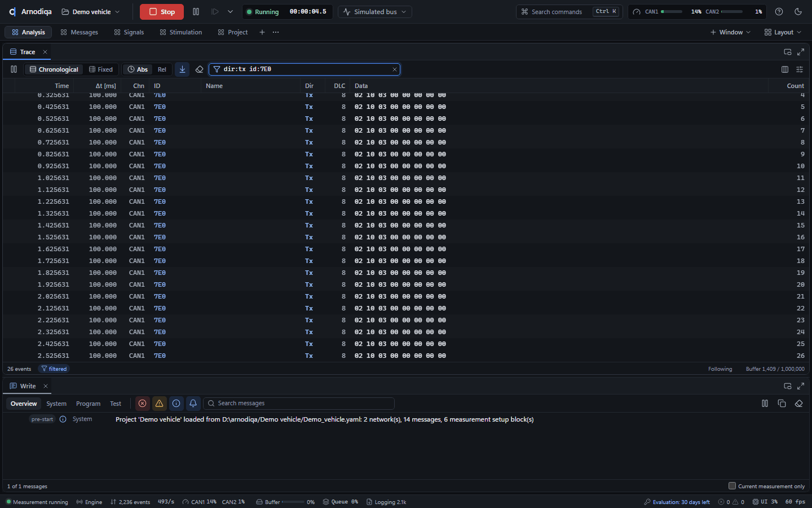Add a new page with plus icon
This screenshot has height=508, width=812.
tap(262, 32)
